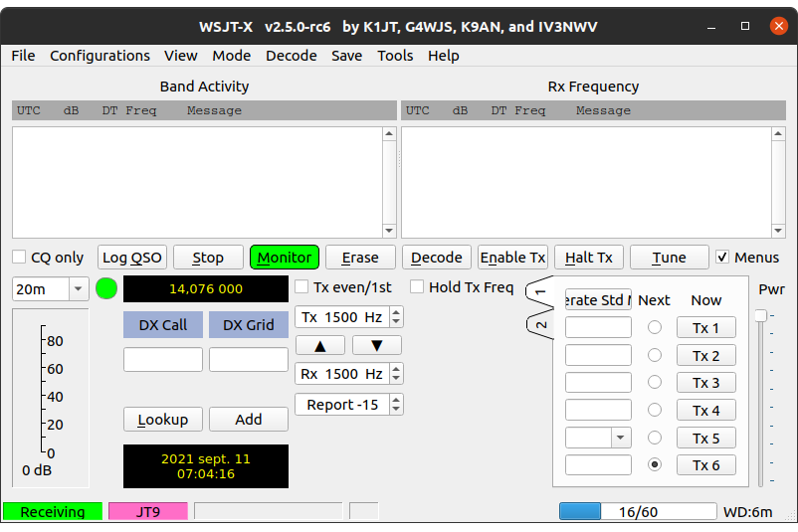Select Next radio button for Tx 5

[x=655, y=438]
